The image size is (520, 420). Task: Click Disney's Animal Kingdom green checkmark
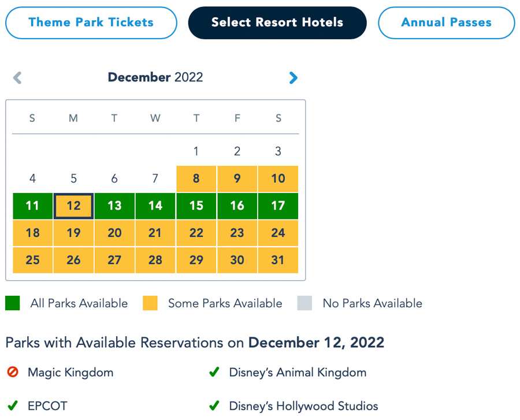click(214, 372)
